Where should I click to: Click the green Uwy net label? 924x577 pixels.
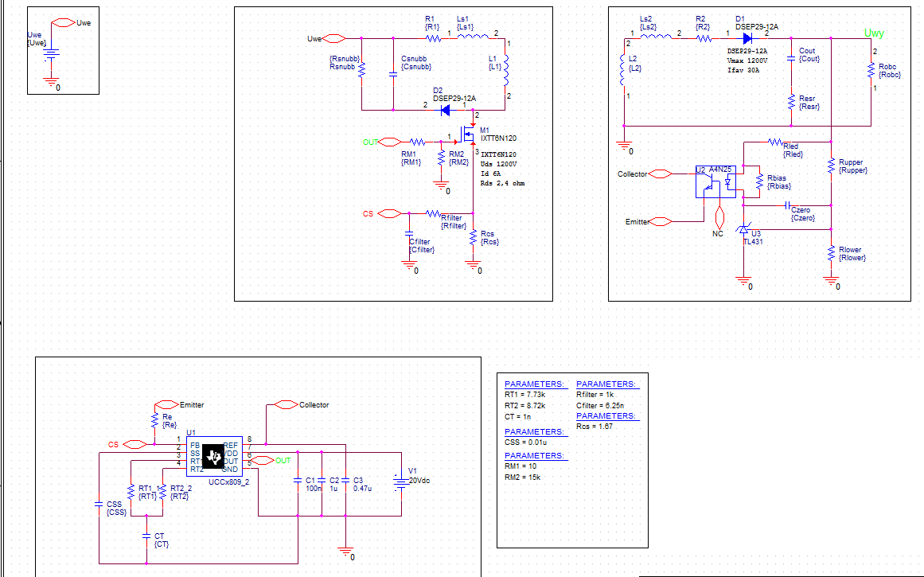point(874,33)
